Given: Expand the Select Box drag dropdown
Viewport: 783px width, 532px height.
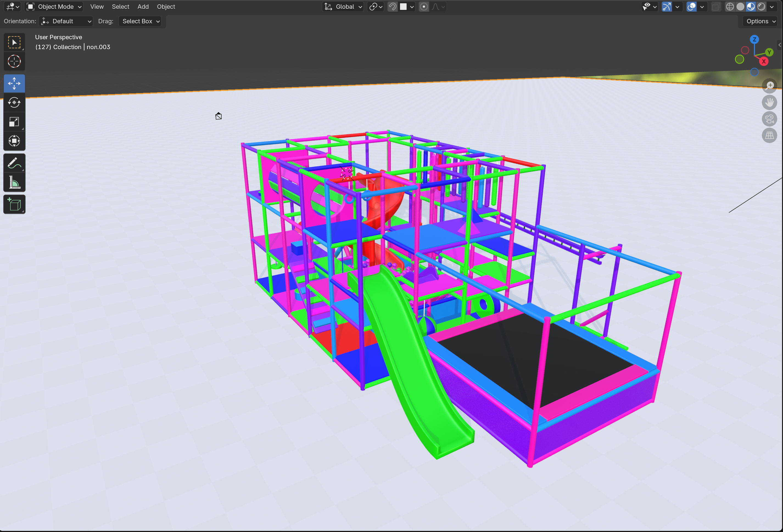Looking at the screenshot, I should click(140, 21).
